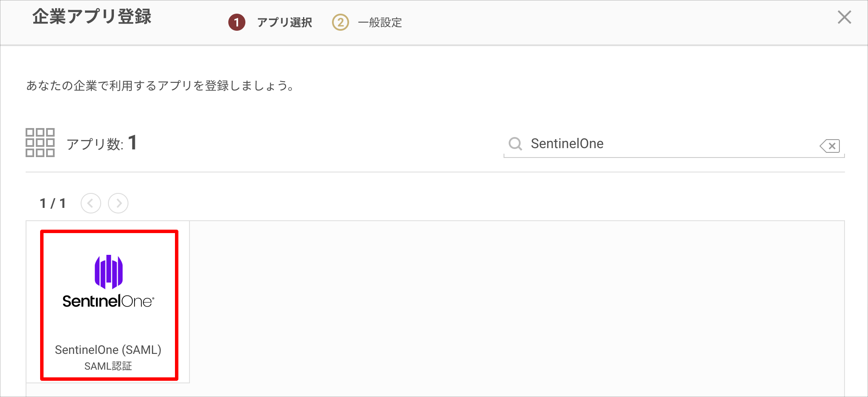Click the SentinelOne (SAML) app name
Screen dimensions: 868x397
pos(108,350)
